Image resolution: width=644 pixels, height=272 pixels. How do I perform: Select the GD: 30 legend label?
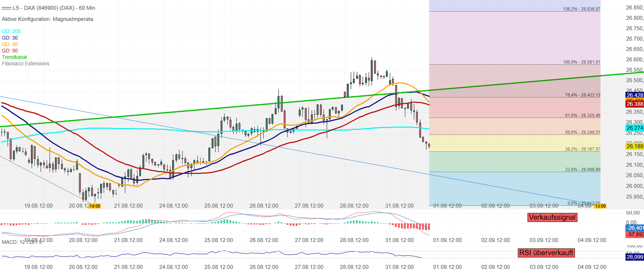[x=10, y=38]
